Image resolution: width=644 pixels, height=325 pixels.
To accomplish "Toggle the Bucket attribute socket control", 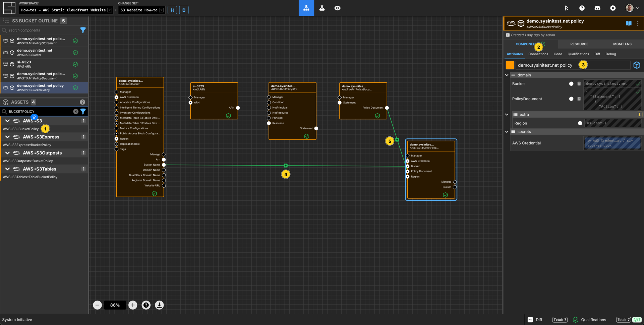I will coord(571,84).
